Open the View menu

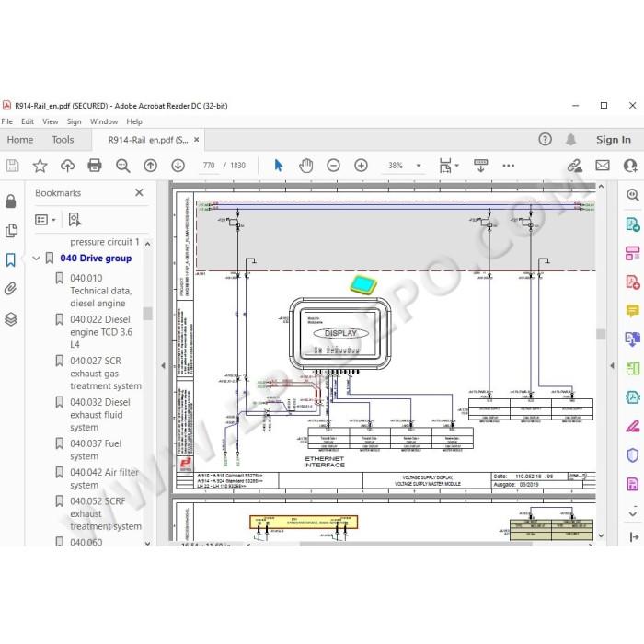click(51, 121)
